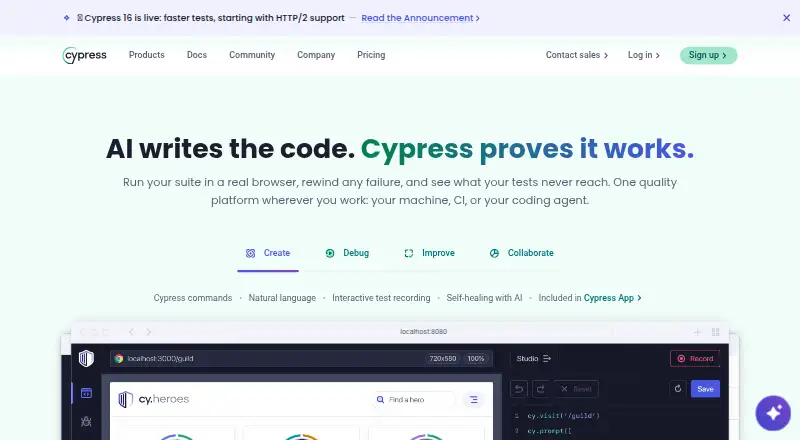Screen dimensions: 800x440
Task: Click the 100% zoom badge
Action: pos(476,359)
